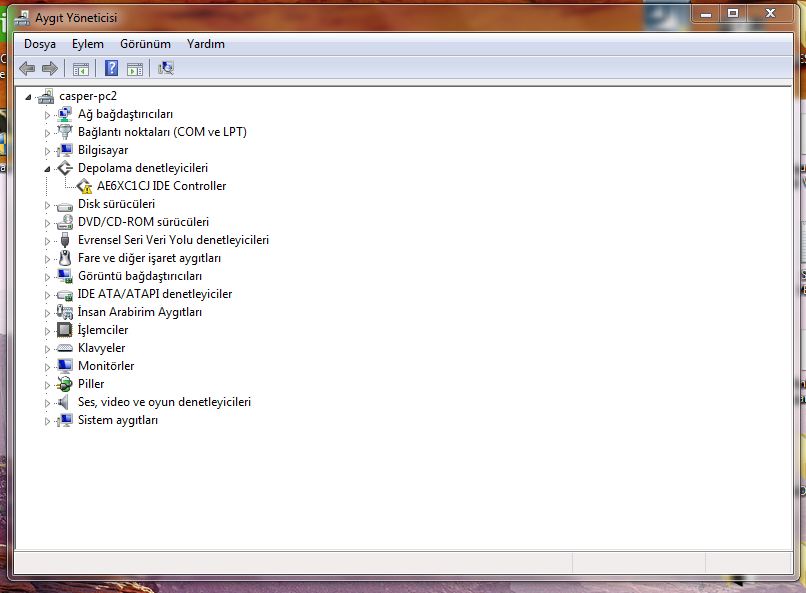Expand the Ağ bağdaştırıcıları category
This screenshot has width=806, height=593.
click(46, 115)
